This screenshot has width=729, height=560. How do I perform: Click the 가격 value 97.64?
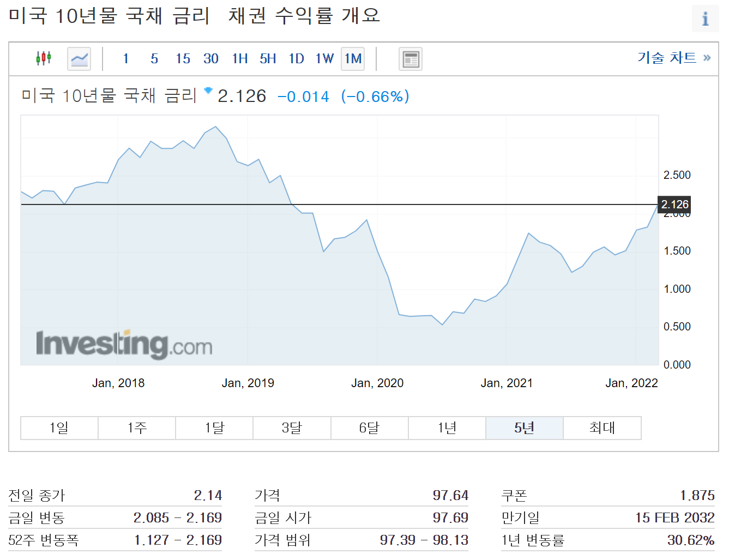(450, 496)
